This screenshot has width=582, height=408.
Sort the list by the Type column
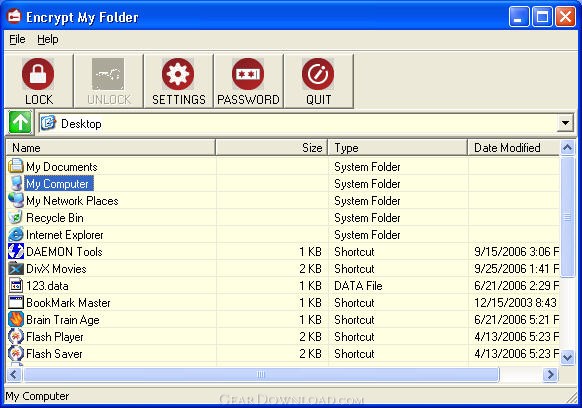click(x=398, y=148)
